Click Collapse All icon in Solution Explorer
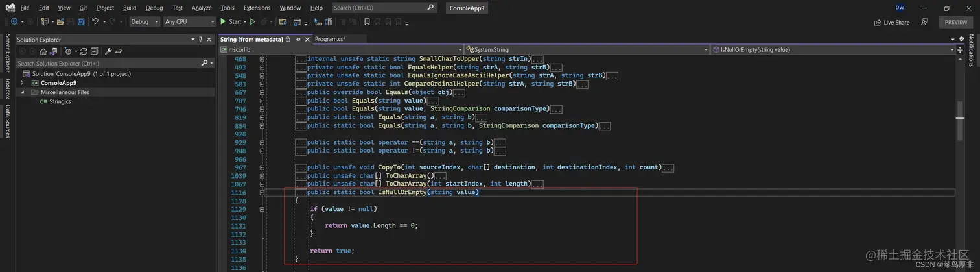Image resolution: width=980 pixels, height=272 pixels. (94, 51)
